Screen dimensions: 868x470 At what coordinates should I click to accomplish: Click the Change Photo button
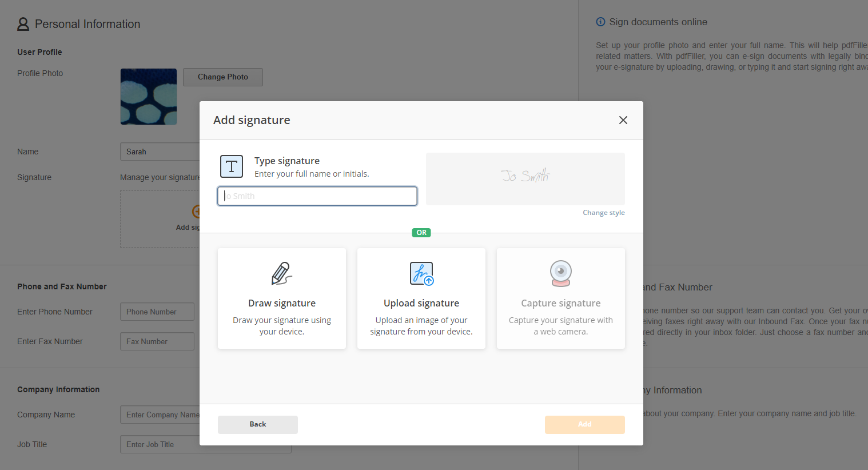click(222, 77)
